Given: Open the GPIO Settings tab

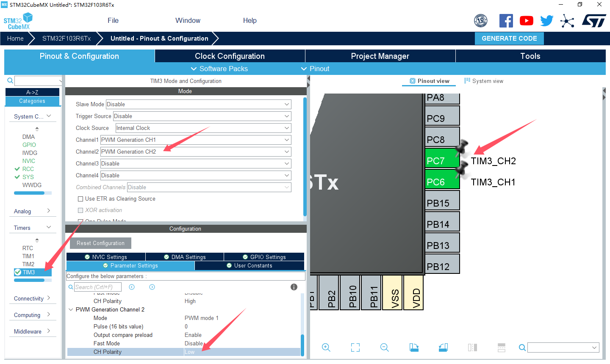Looking at the screenshot, I should click(264, 257).
